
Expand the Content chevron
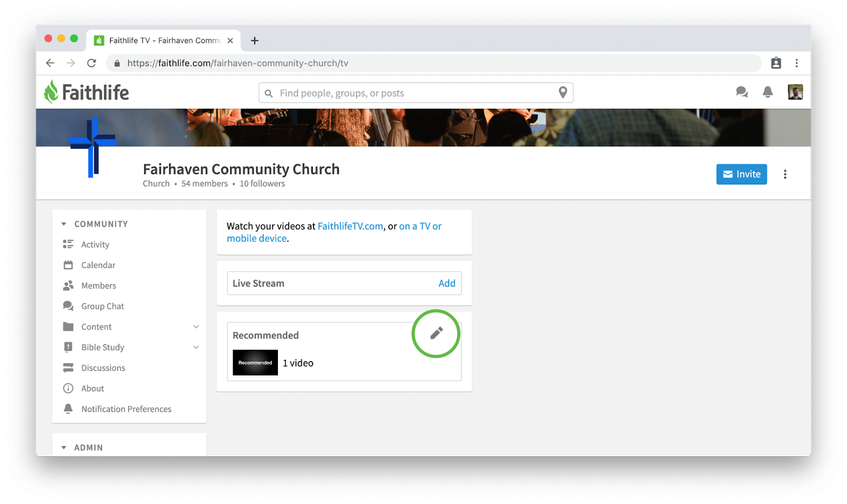(x=196, y=327)
